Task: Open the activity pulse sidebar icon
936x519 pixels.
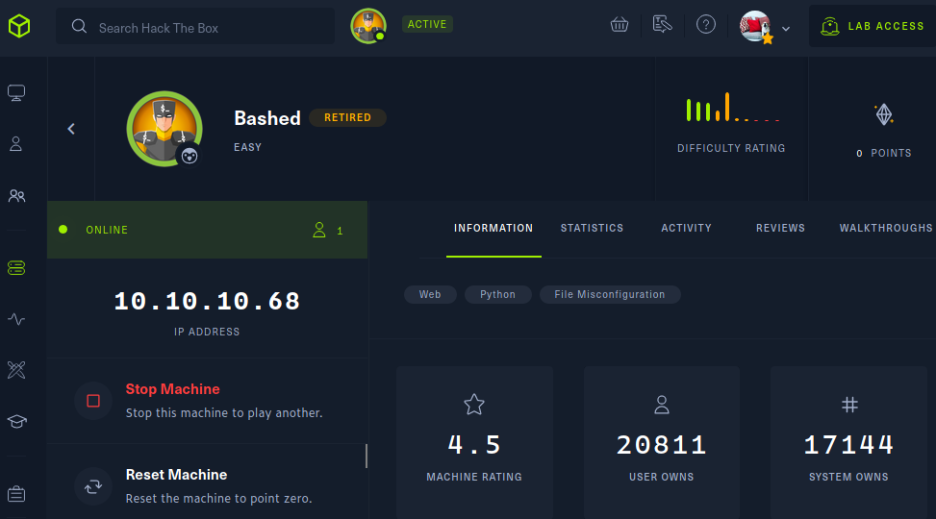Action: pos(16,319)
